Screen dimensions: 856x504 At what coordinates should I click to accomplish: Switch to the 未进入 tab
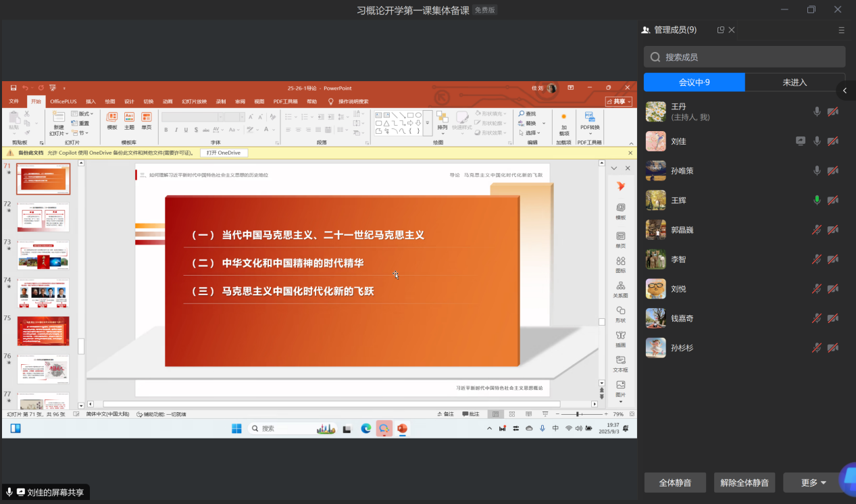coord(795,82)
